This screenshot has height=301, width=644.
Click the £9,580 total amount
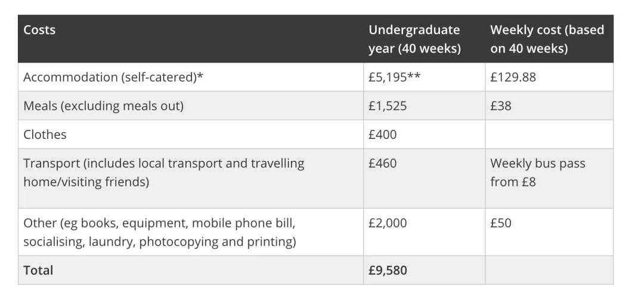point(388,270)
